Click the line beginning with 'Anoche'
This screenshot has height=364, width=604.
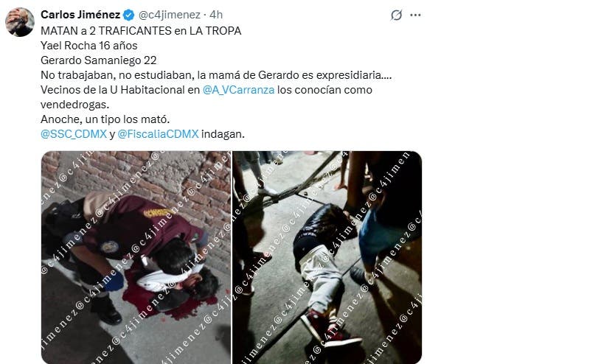click(105, 119)
